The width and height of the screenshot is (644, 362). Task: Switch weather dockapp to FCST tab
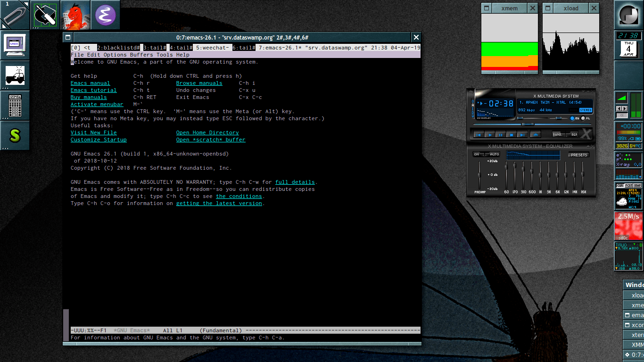pyautogui.click(x=628, y=185)
